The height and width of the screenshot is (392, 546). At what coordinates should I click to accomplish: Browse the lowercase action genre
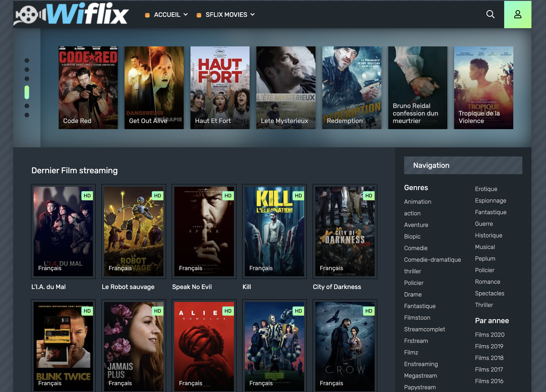[x=412, y=213]
